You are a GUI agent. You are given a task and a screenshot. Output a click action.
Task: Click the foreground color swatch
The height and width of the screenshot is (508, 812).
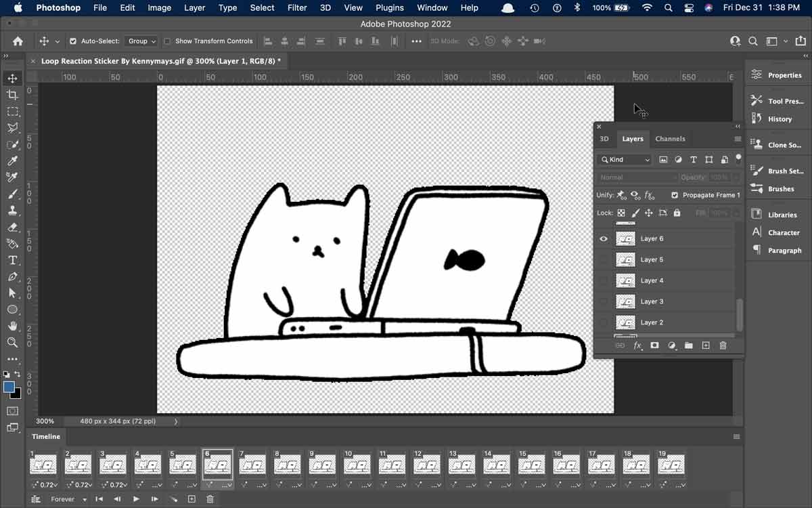(x=9, y=387)
